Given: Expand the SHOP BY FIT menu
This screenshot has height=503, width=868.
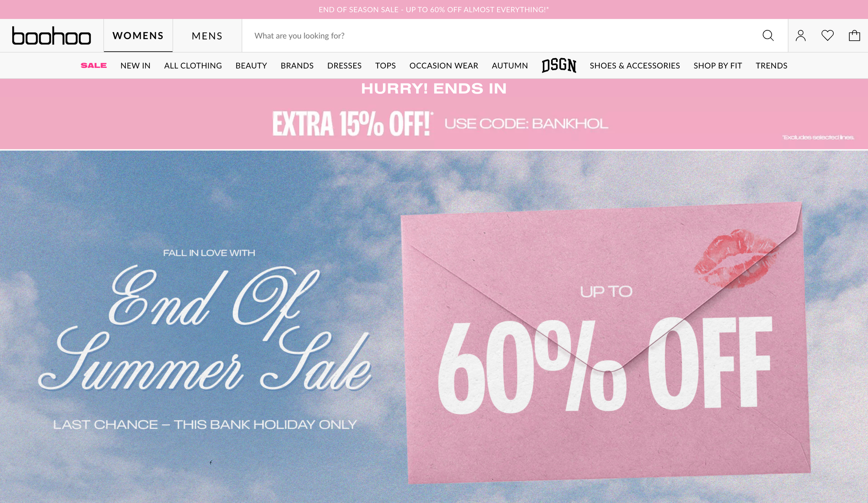Looking at the screenshot, I should coord(718,65).
